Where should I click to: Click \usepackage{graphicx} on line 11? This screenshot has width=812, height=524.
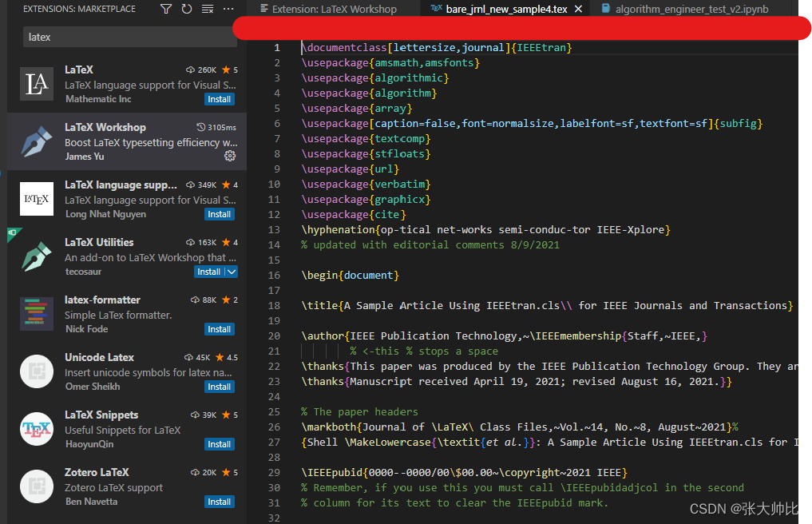pos(366,199)
